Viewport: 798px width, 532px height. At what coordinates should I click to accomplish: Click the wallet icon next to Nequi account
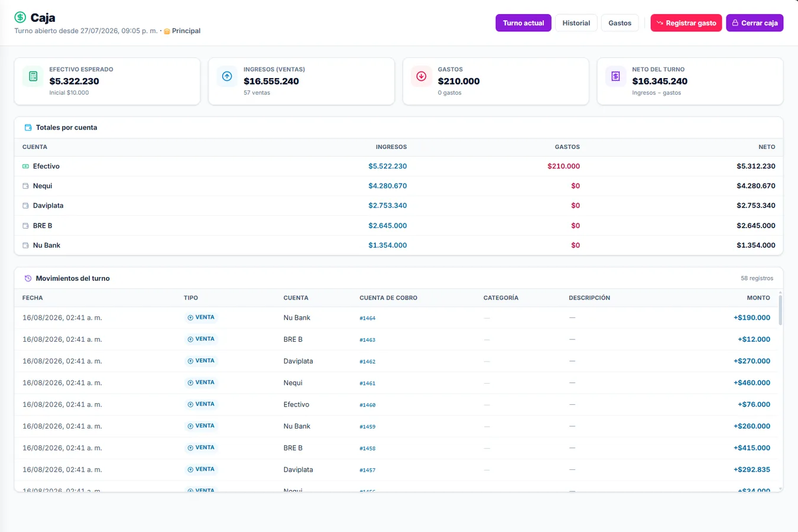[25, 186]
